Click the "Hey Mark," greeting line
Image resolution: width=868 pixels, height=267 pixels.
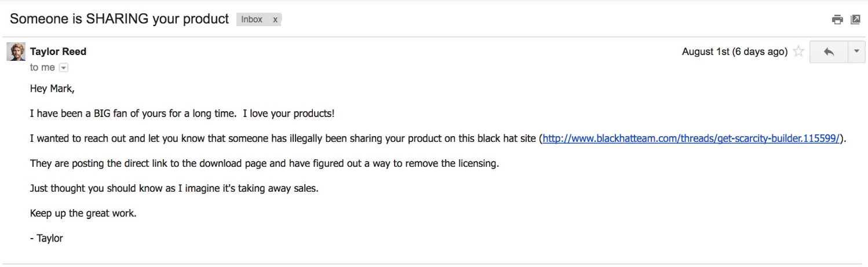tap(52, 89)
